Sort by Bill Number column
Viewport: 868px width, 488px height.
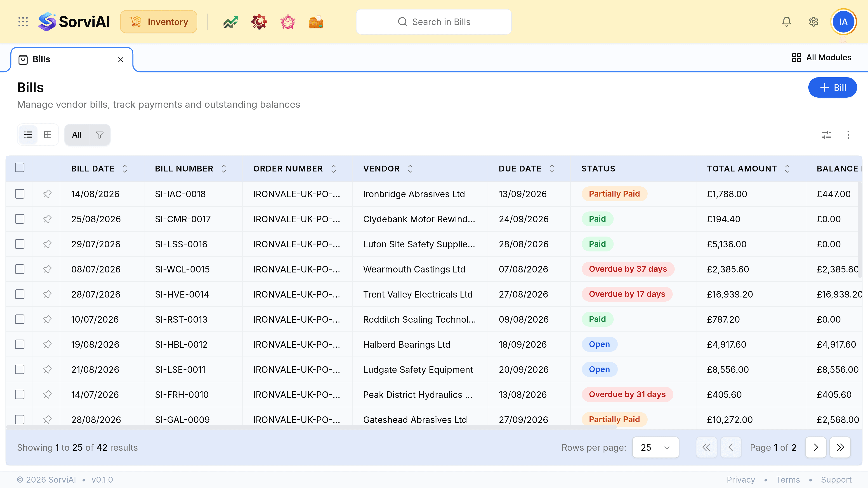click(x=224, y=169)
